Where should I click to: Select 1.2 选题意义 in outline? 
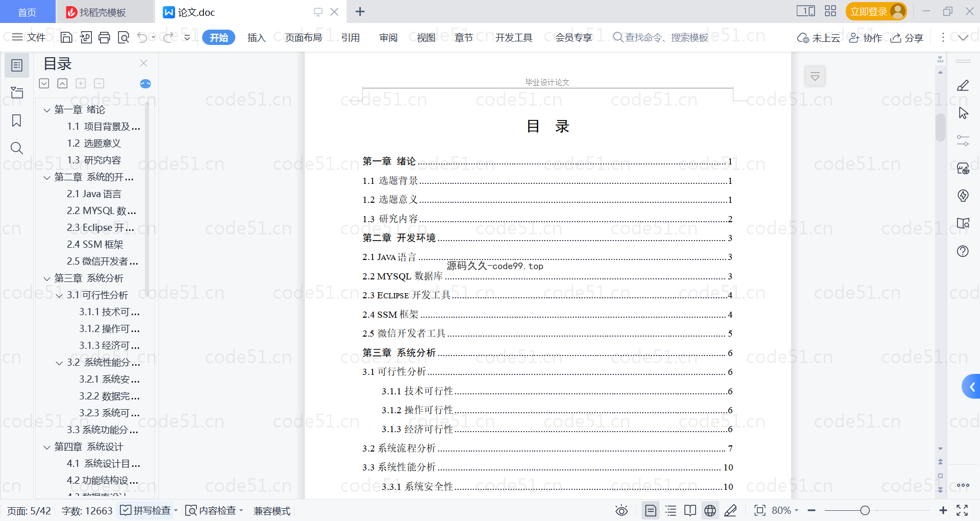click(x=94, y=144)
